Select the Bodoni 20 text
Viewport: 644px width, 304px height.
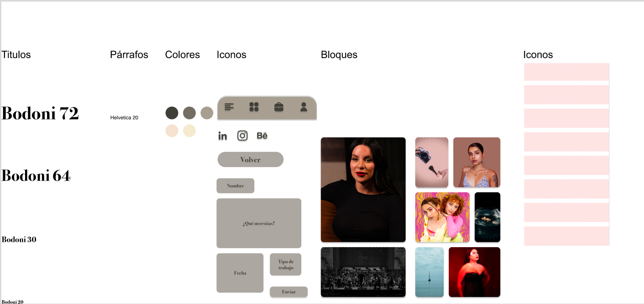click(x=12, y=302)
